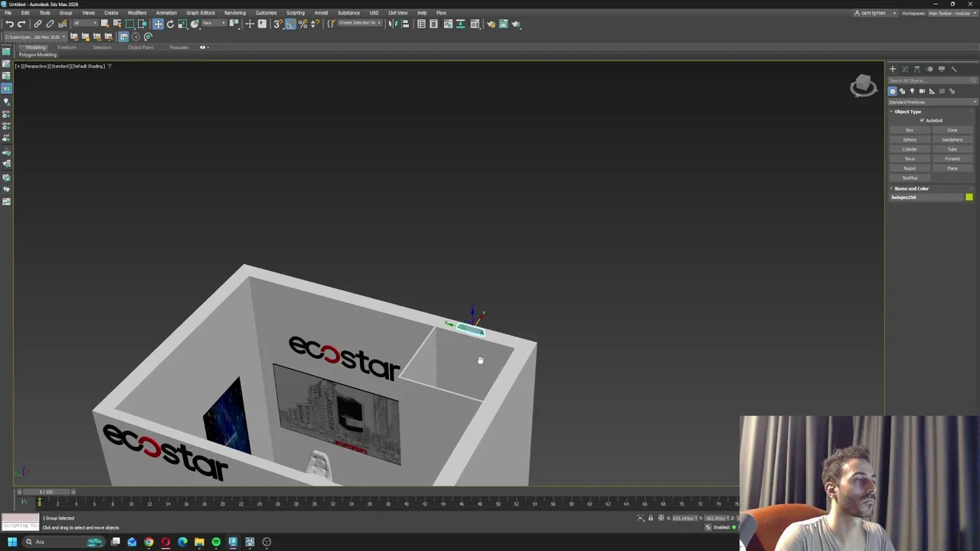Open Google Chrome from taskbar
The width and height of the screenshot is (980, 551).
149,542
